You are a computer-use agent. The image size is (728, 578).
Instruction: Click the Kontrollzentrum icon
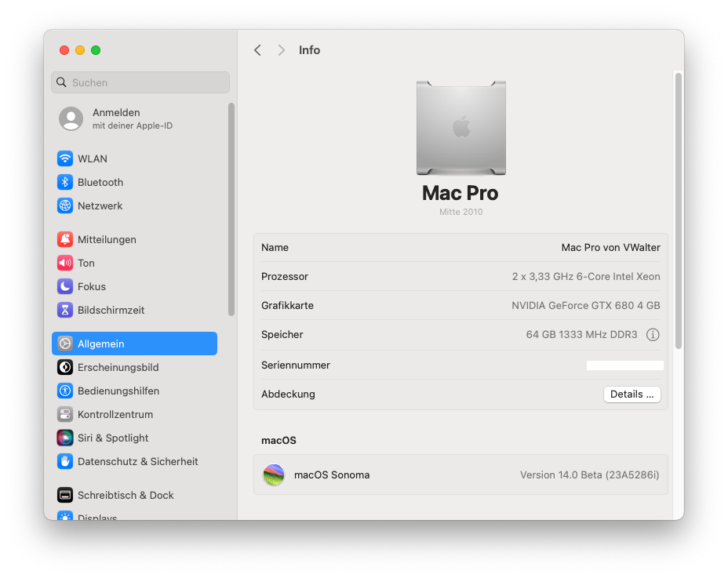[x=65, y=414]
